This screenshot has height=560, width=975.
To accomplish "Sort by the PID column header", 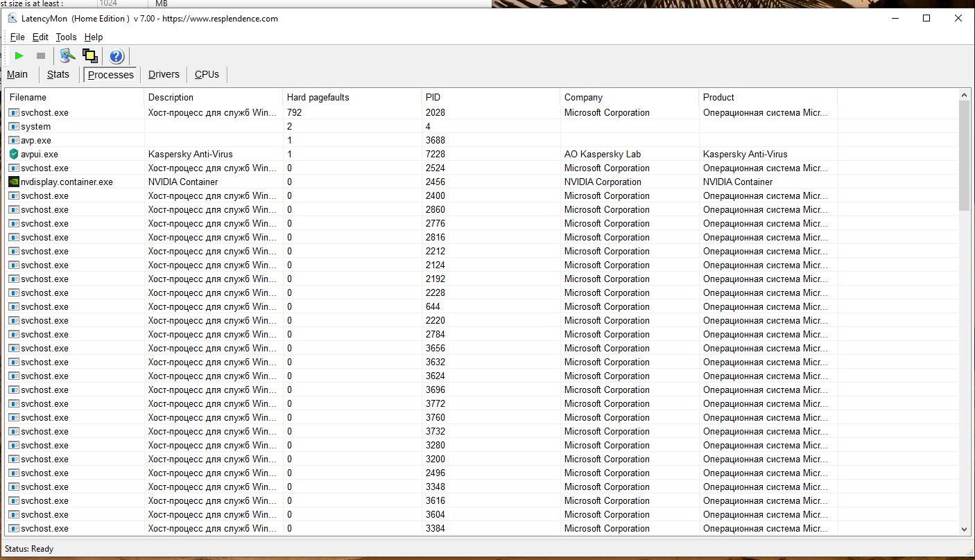I will (491, 97).
